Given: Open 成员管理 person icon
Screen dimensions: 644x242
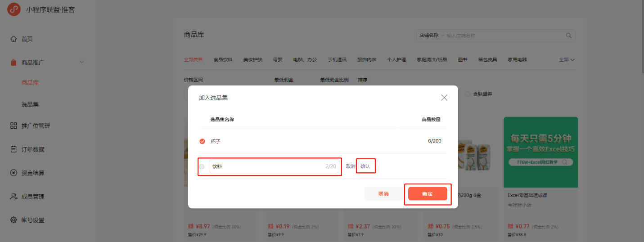Looking at the screenshot, I should click(x=14, y=197).
